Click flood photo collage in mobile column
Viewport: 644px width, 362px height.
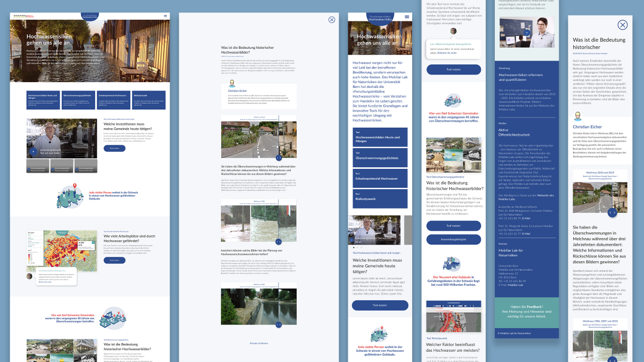pyautogui.click(x=453, y=156)
